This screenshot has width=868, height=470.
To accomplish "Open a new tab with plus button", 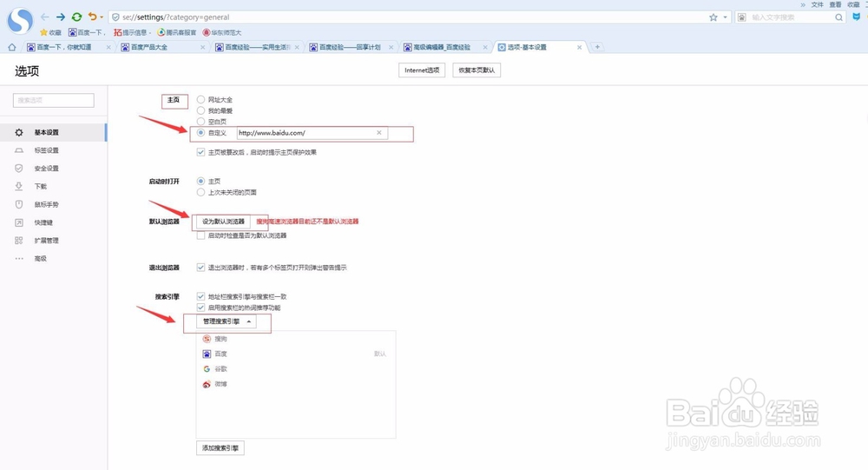I will tap(597, 47).
